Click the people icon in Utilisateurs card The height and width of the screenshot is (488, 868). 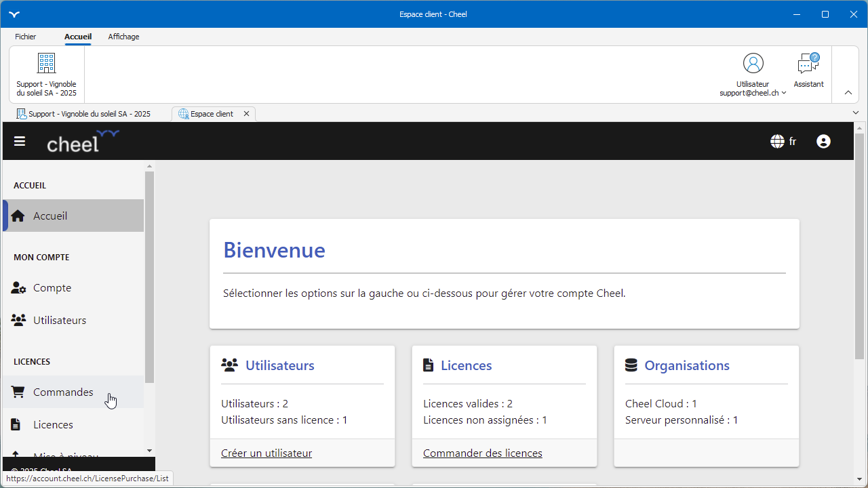[230, 365]
